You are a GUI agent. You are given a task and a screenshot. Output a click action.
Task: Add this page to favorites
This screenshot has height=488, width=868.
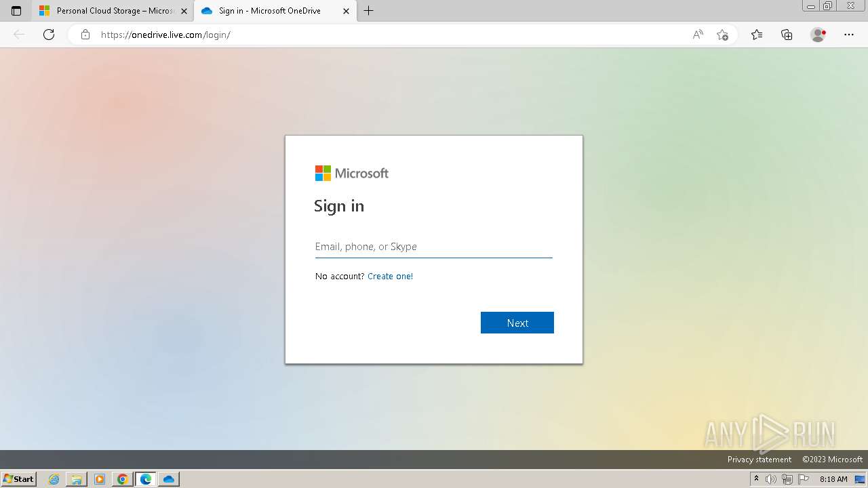click(722, 35)
